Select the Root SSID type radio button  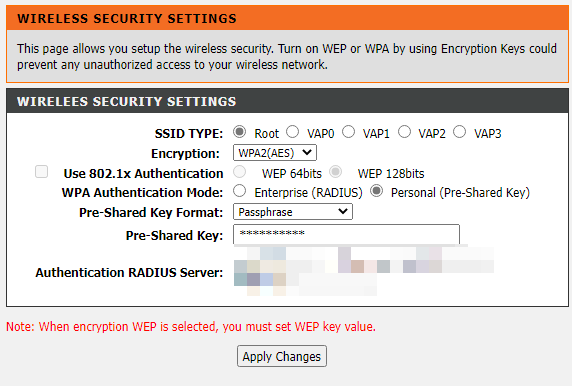[x=240, y=132]
